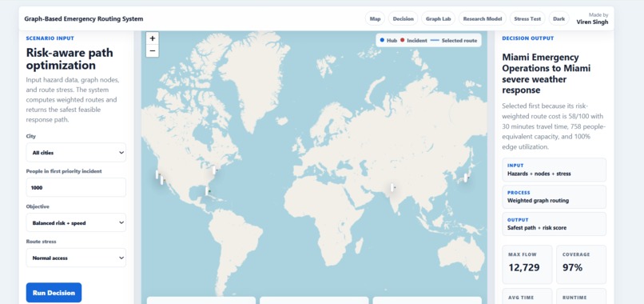Click the PROCESS Weighted graph routing card
This screenshot has height=304, width=644.
554,197
